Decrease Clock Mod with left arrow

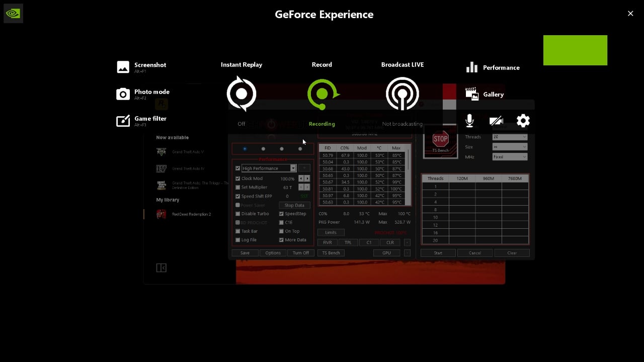coord(301,178)
